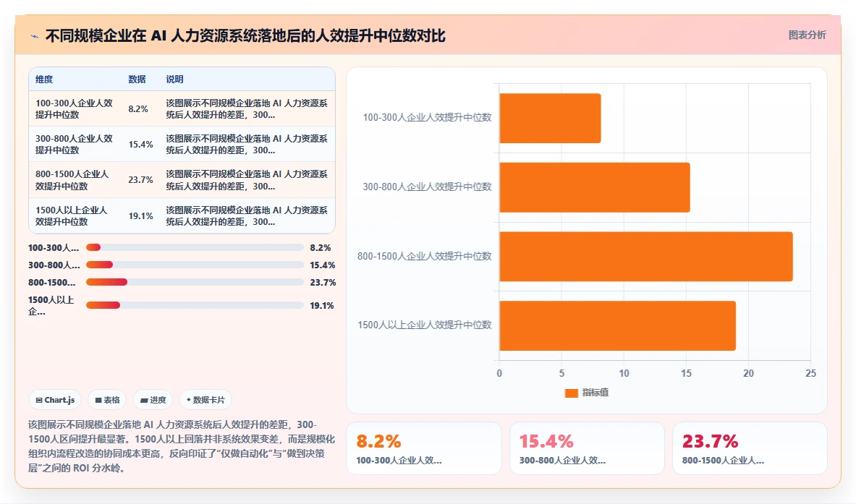
Task: Click the 23.7% label beside the progress bar
Action: point(323,283)
